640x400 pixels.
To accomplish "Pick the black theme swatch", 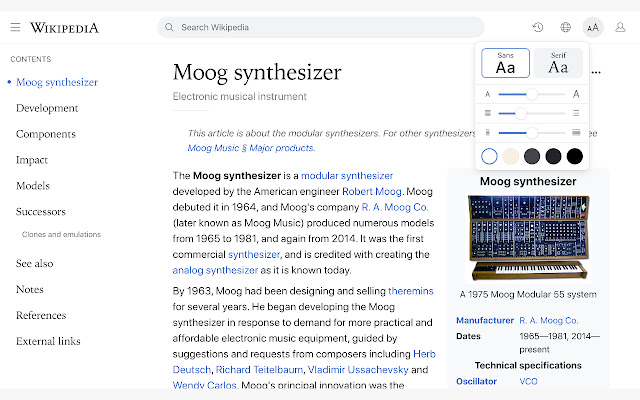I will (574, 155).
